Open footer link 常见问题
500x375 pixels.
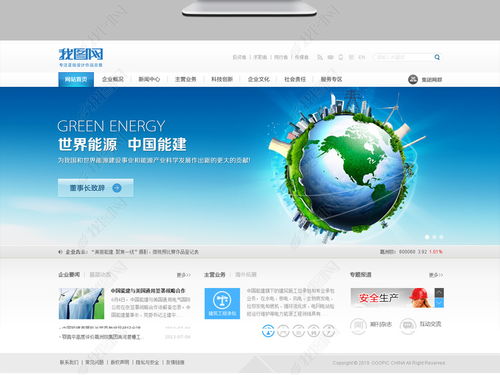(x=94, y=362)
